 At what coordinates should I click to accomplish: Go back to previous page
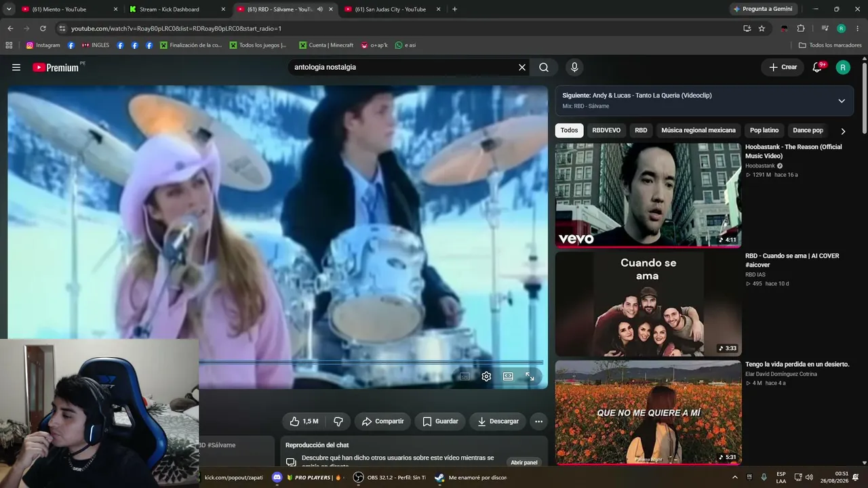pos(10,28)
